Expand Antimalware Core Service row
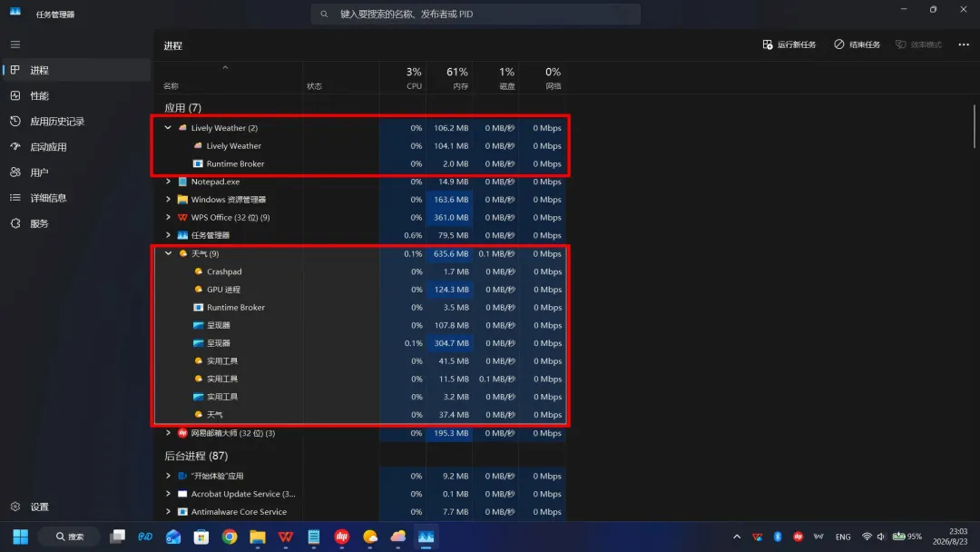The image size is (980, 552). [168, 511]
